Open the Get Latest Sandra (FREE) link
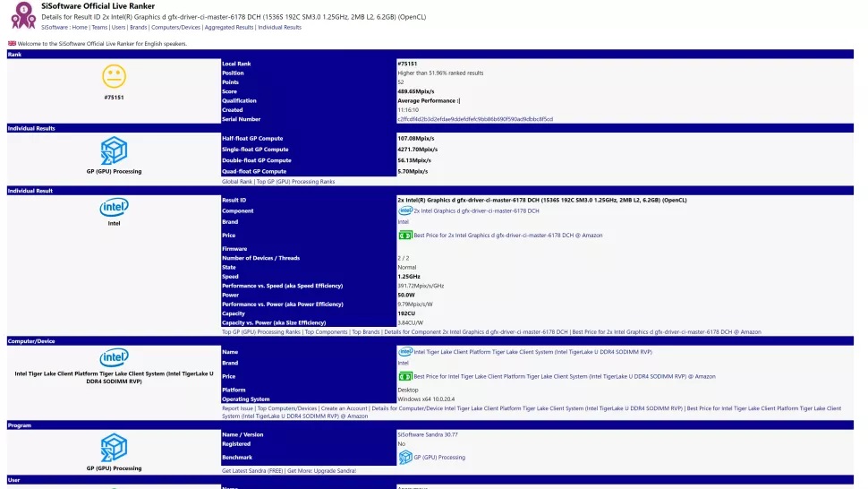Viewport: 868px width, 489px height. coord(252,471)
